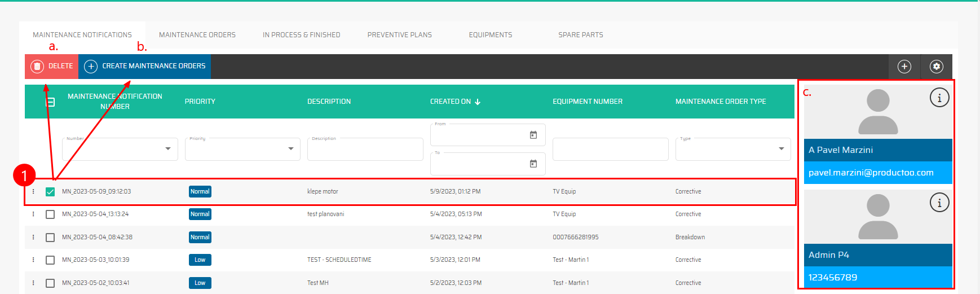Screen dimensions: 980x294
Task: Tick checkbox for MN_2023-05-02_10:03:41 row
Action: click(x=50, y=283)
